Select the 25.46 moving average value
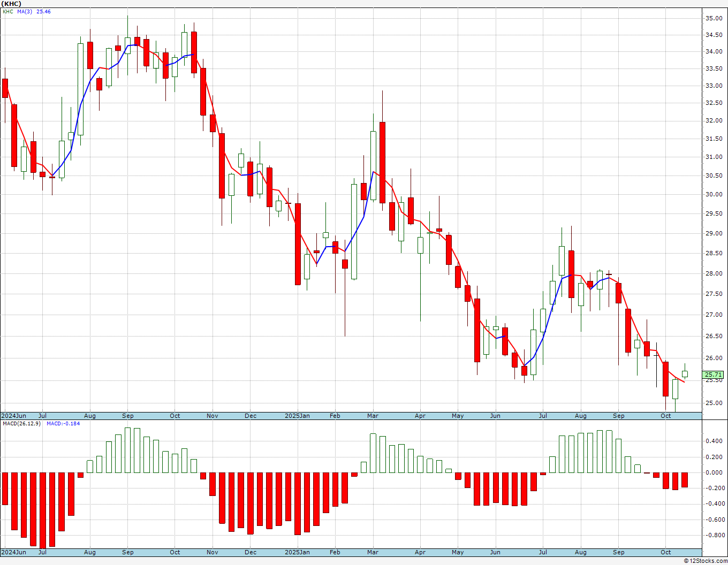The width and height of the screenshot is (728, 565). click(43, 11)
